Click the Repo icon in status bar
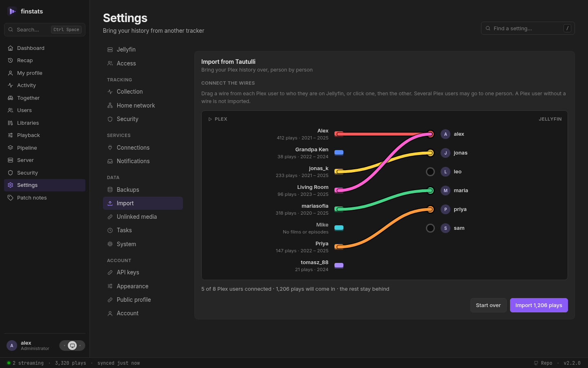The image size is (588, 368). click(x=536, y=363)
